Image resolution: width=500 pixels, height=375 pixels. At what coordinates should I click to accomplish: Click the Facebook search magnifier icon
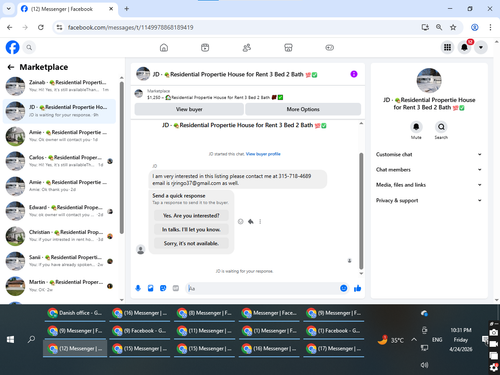[29, 47]
